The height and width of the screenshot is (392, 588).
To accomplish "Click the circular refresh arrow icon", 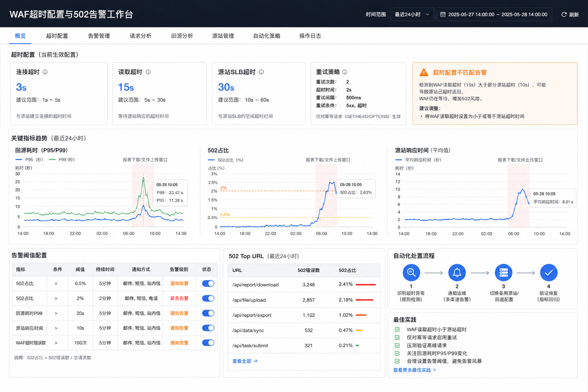I will click(564, 15).
